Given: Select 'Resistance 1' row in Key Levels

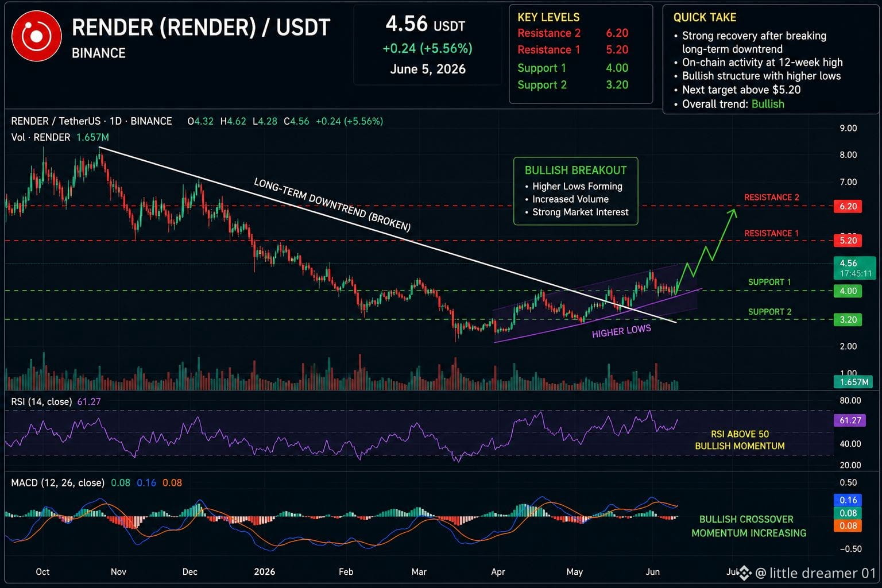Looking at the screenshot, I should 572,50.
